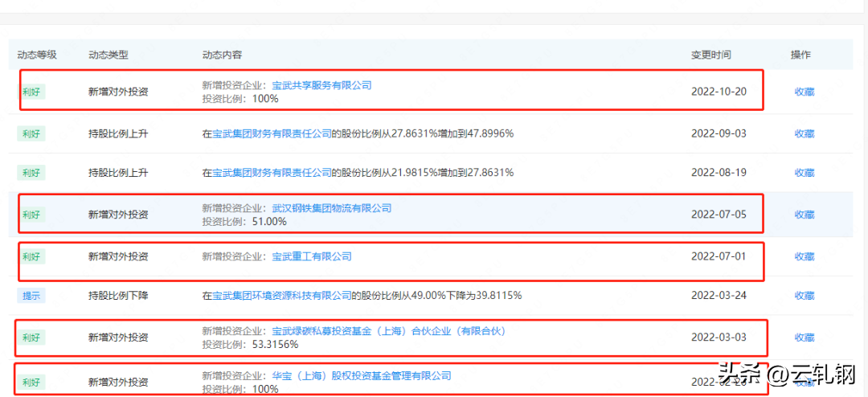Open 宝武集团财务有限责任公司 link in 2022-09-03 row
The height and width of the screenshot is (397, 868).
click(x=272, y=133)
